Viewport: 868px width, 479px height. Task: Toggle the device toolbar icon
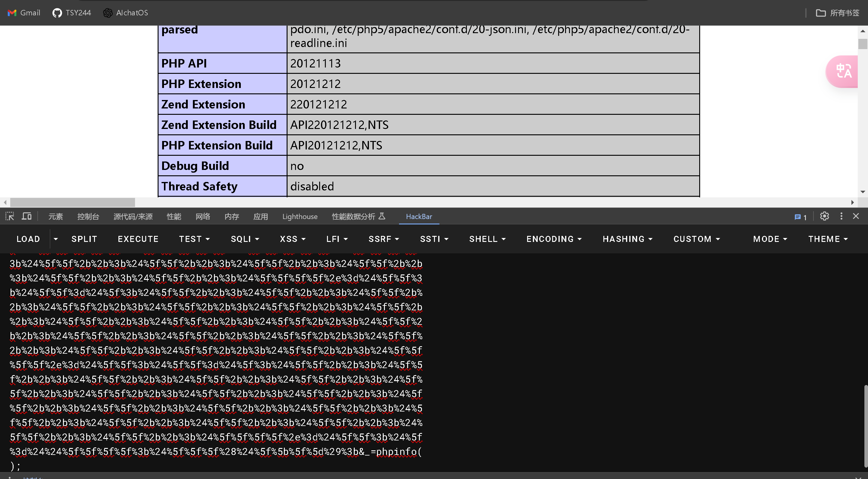27,216
